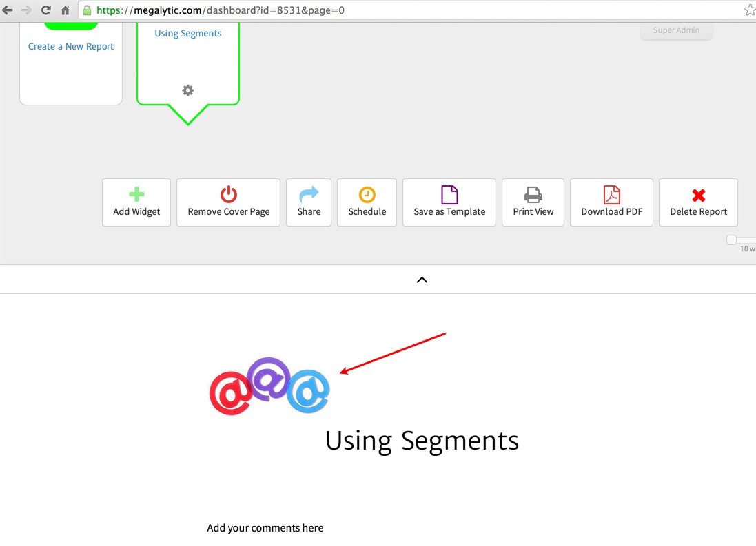Click the browser back arrow
The height and width of the screenshot is (546, 756).
point(9,10)
